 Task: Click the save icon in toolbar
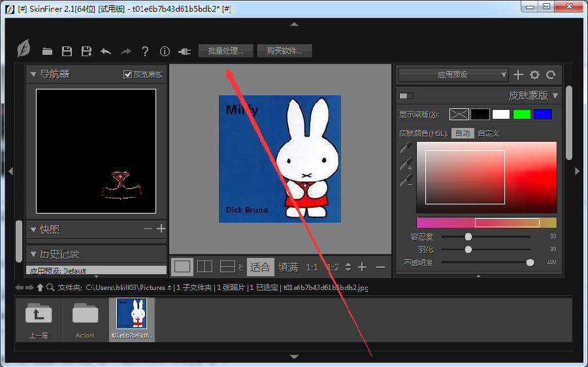pos(67,51)
